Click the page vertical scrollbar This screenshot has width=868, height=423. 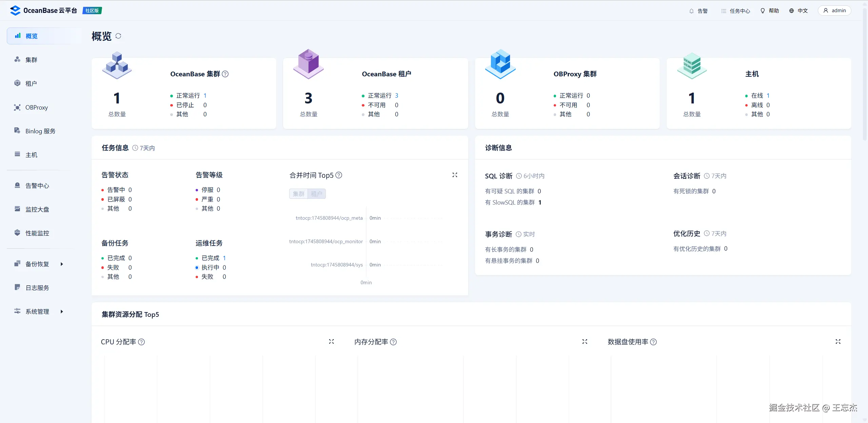pyautogui.click(x=864, y=75)
